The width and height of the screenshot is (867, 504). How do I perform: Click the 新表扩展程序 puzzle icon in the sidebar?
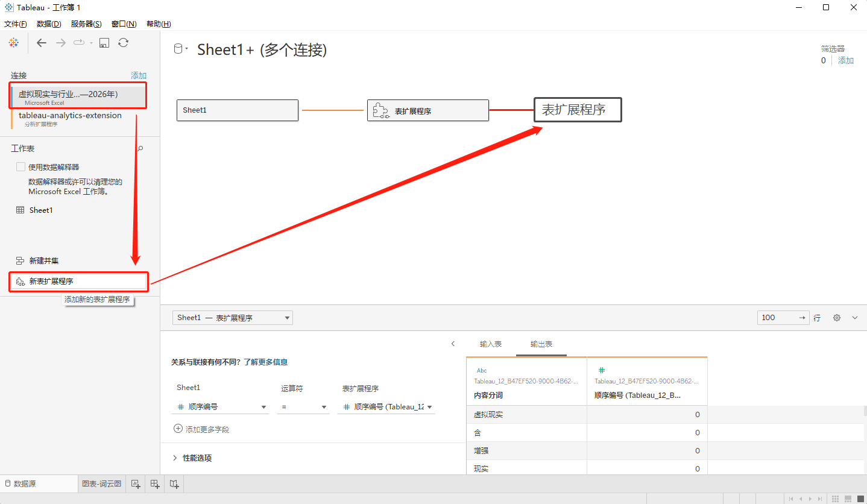[20, 282]
